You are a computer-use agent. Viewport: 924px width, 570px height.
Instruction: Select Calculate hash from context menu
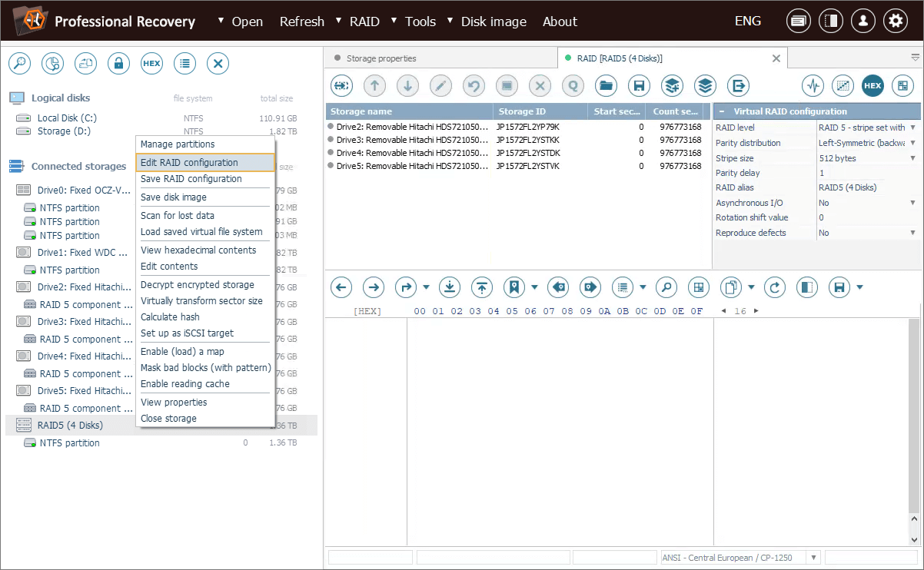point(205,317)
